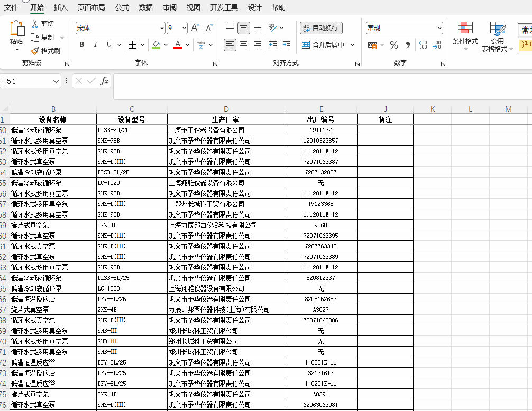The height and width of the screenshot is (411, 532).
Task: Toggle Italic formatting
Action: click(95, 45)
